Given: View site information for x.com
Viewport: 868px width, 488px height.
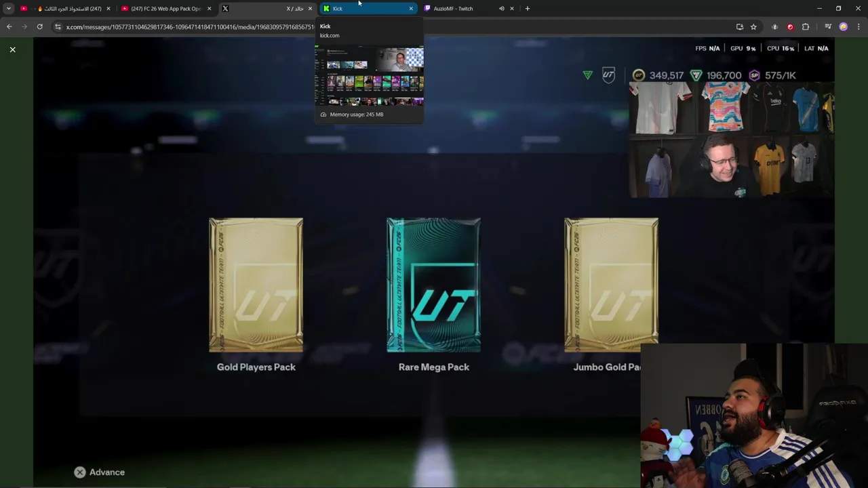Looking at the screenshot, I should (x=58, y=26).
